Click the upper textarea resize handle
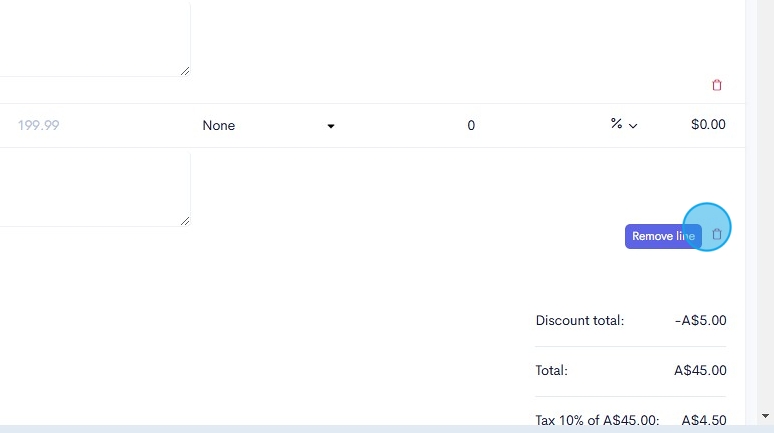This screenshot has width=774, height=433. coord(185,71)
